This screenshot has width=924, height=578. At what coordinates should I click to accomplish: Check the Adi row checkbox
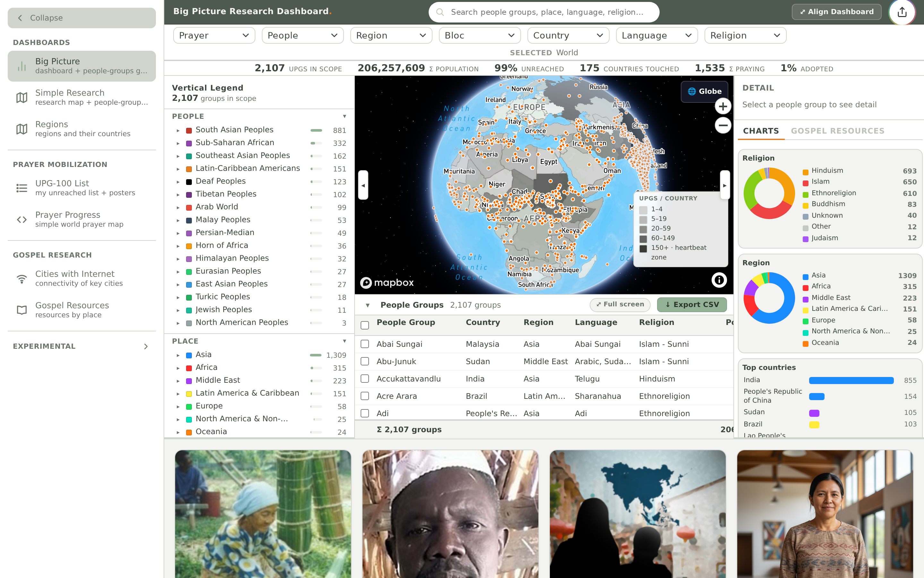pos(365,413)
